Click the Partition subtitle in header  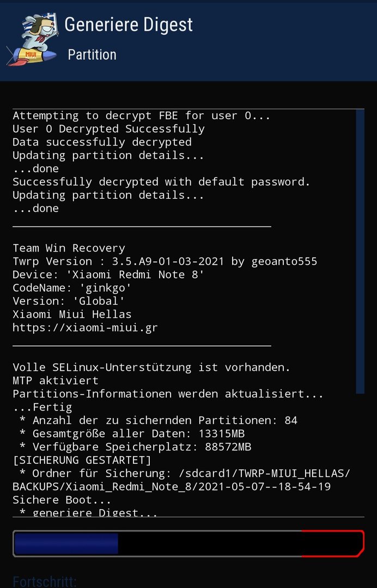point(92,55)
